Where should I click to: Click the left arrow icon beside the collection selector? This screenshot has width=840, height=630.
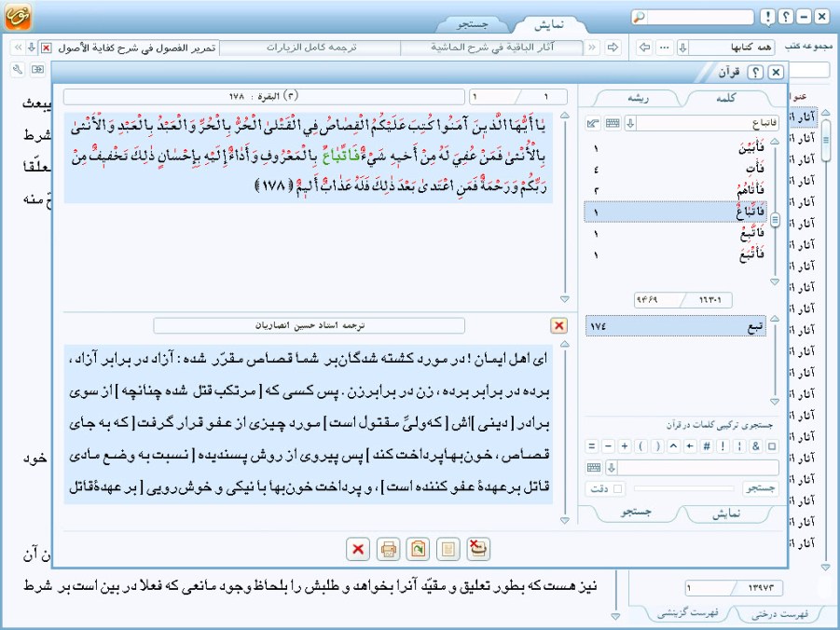point(645,48)
